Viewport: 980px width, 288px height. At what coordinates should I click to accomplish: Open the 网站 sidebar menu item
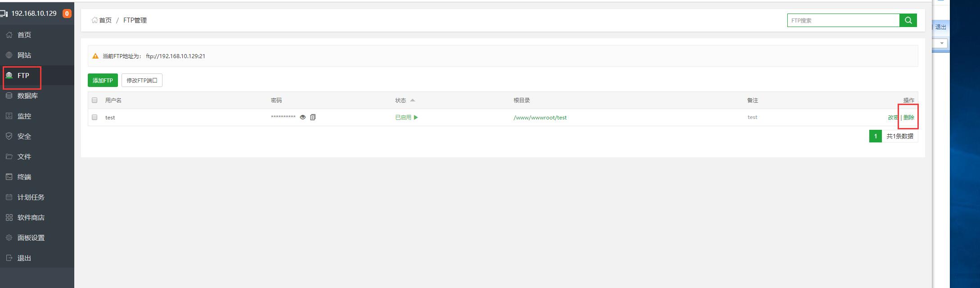(x=37, y=55)
